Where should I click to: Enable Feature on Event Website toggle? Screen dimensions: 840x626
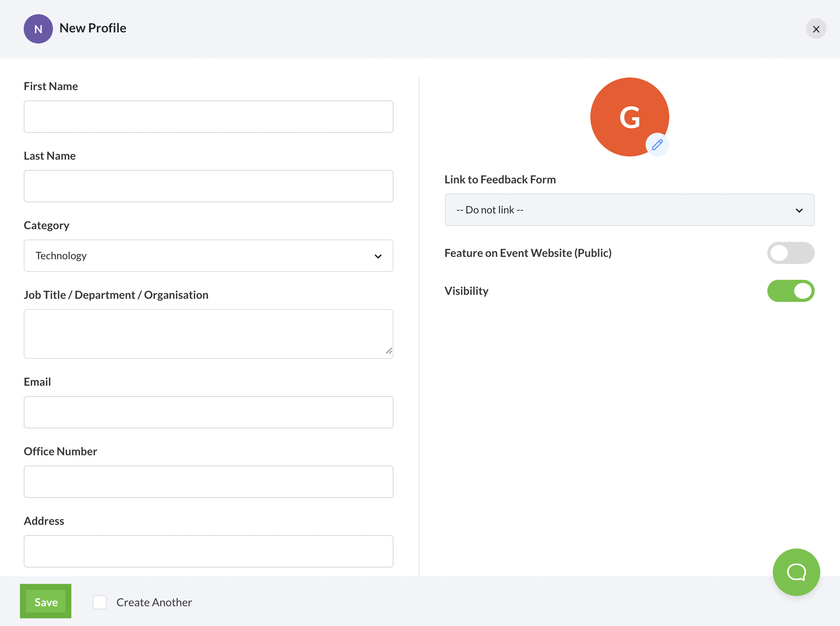click(x=791, y=253)
